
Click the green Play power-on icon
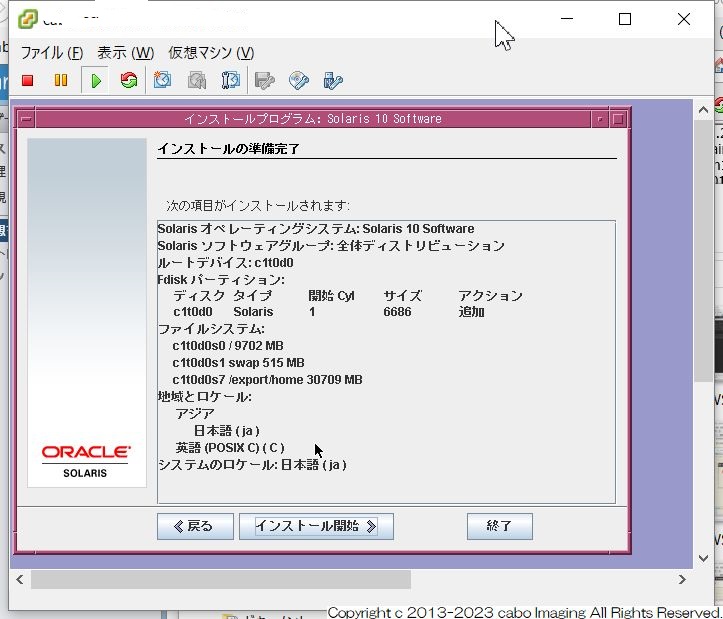(x=95, y=81)
